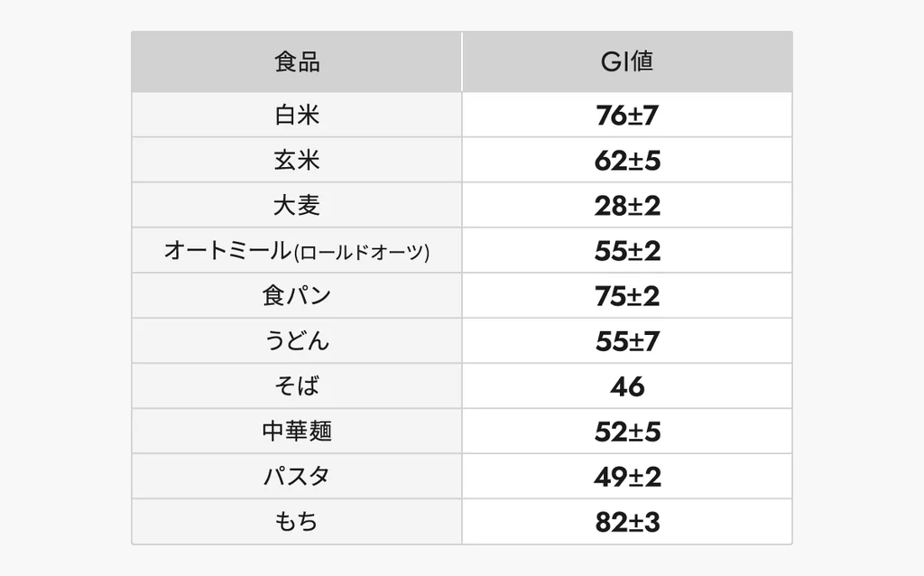The image size is (924, 576).
Task: Click the 52±5 GI value
Action: pyautogui.click(x=627, y=432)
